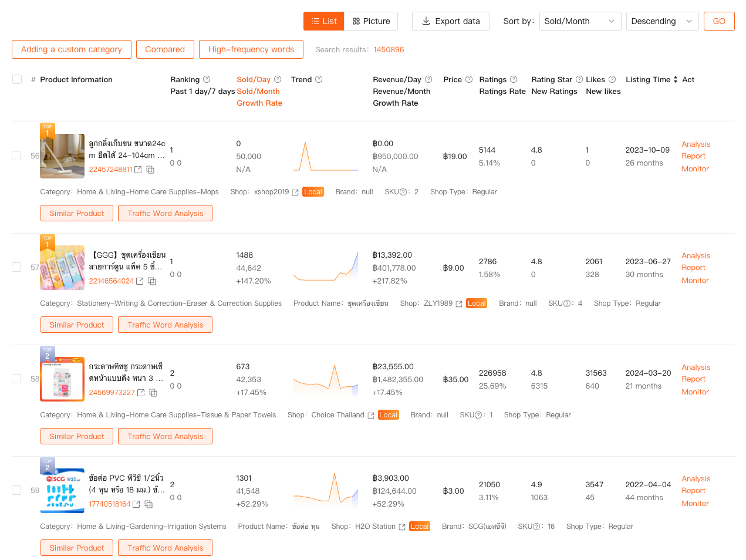Expand the Descending order dropdown

coord(661,21)
